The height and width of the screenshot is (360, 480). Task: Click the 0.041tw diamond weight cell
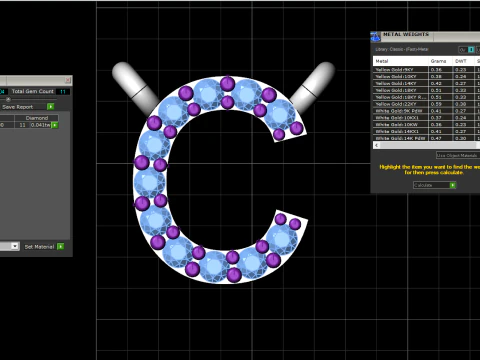(x=40, y=125)
